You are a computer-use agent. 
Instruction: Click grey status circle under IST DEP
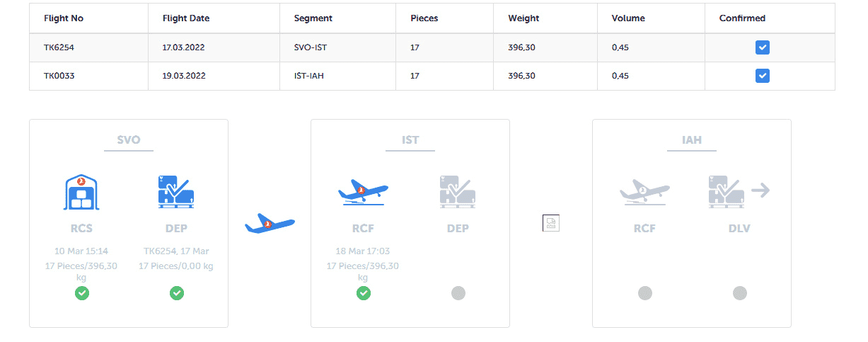(458, 292)
